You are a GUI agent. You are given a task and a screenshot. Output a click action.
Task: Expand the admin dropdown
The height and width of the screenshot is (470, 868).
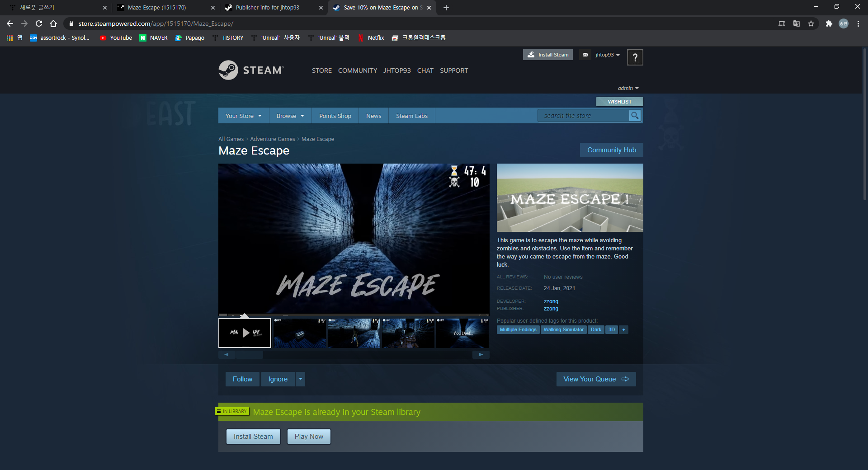pyautogui.click(x=628, y=88)
